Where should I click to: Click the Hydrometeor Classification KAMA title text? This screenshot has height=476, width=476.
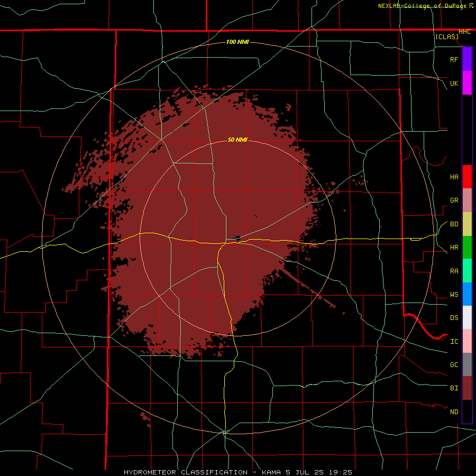[237, 472]
